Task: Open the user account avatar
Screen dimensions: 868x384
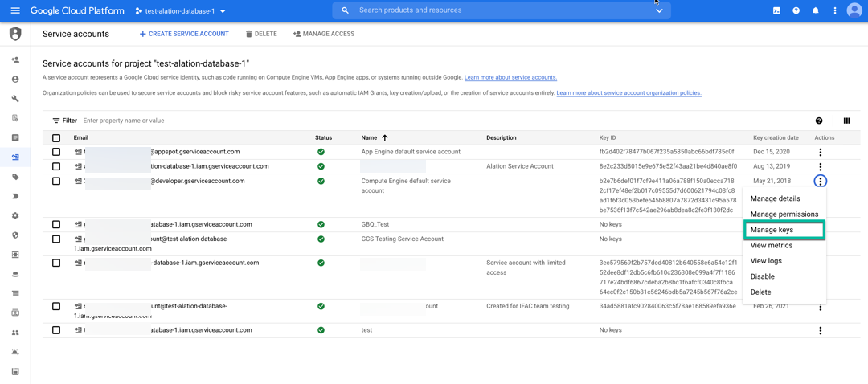Action: tap(854, 10)
